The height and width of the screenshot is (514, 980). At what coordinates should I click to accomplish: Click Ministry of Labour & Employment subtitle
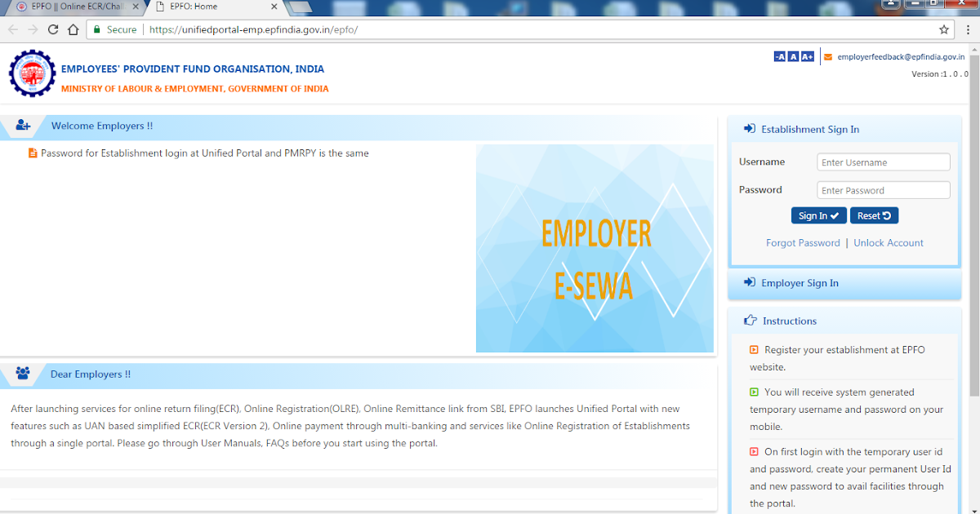pos(195,89)
